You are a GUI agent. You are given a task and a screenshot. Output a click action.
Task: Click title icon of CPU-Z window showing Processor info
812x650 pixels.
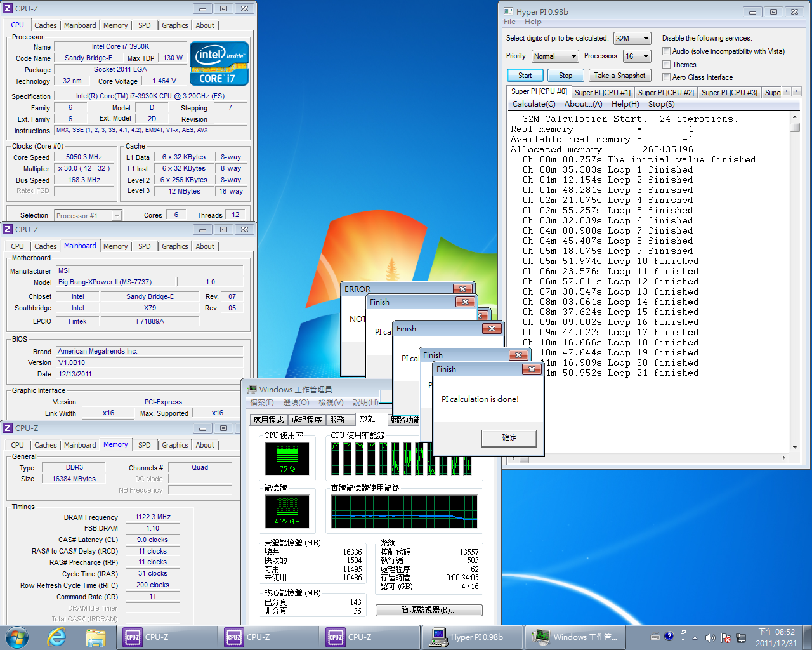[8, 9]
